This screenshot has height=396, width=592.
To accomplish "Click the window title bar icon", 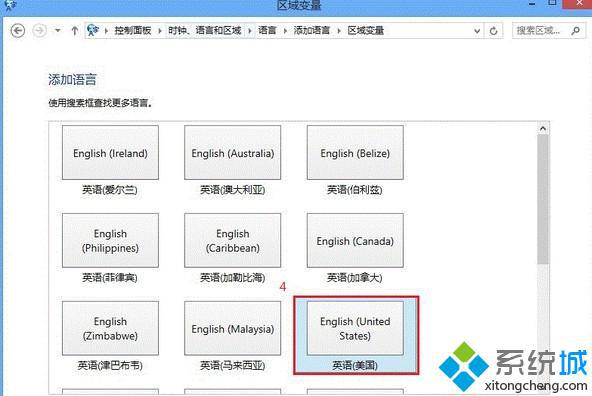I will click(x=9, y=5).
